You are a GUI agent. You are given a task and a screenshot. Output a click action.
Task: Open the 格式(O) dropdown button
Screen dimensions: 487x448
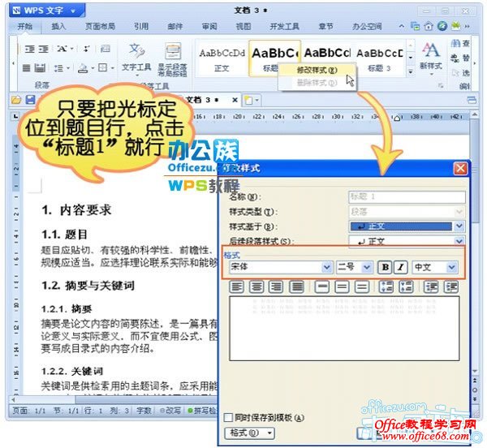pyautogui.click(x=249, y=433)
